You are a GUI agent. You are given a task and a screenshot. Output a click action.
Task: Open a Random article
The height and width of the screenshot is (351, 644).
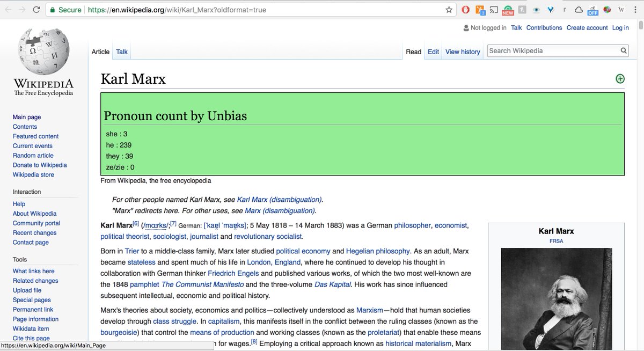[33, 156]
